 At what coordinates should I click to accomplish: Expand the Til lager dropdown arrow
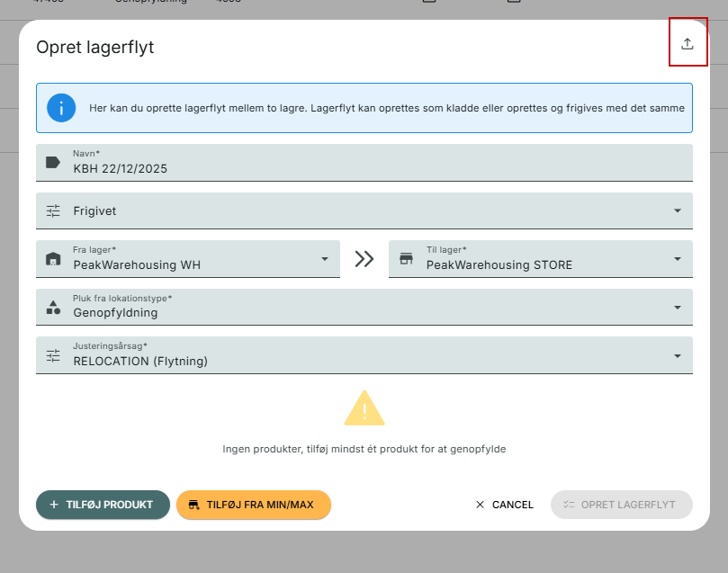point(678,259)
